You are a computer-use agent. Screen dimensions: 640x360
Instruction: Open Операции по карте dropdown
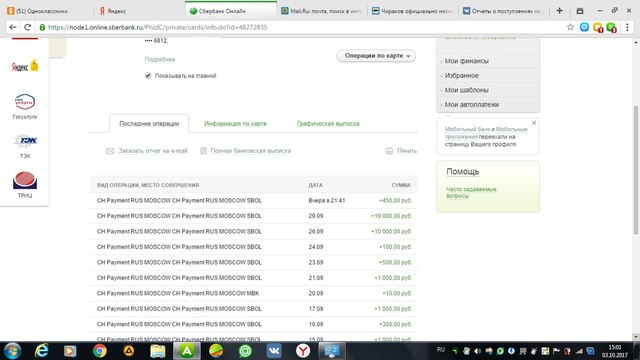[x=376, y=56]
